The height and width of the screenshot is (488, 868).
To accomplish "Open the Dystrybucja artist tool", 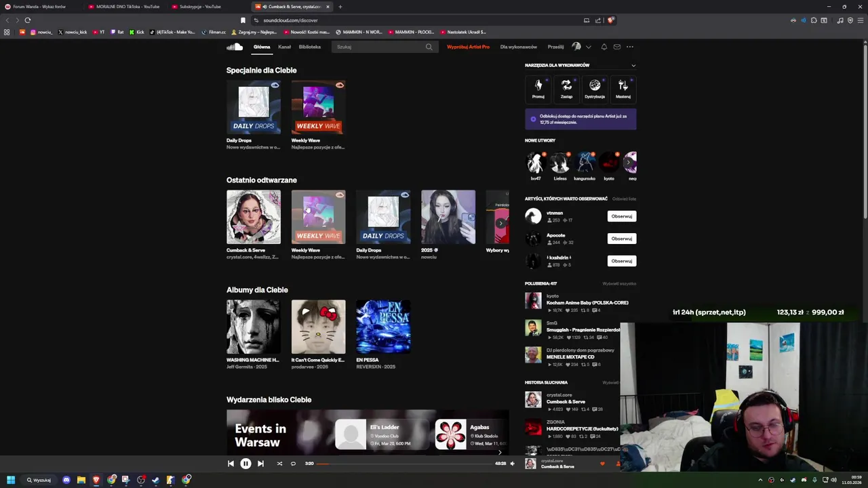I will click(x=595, y=88).
